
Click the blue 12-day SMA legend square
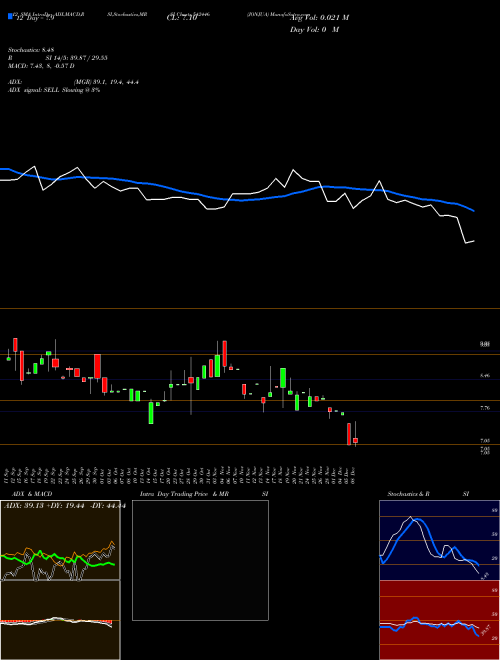pyautogui.click(x=10, y=16)
